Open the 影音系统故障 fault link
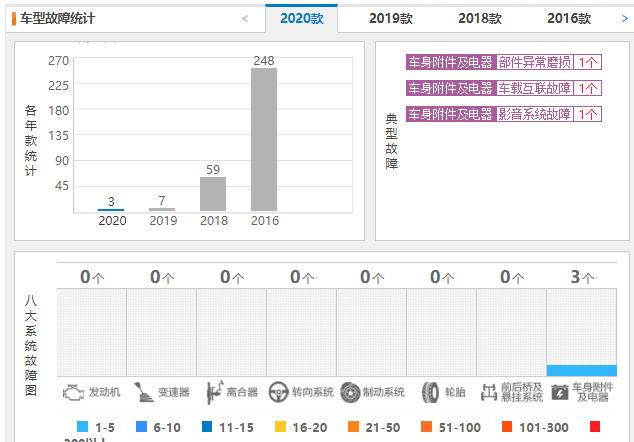This screenshot has height=442, width=634. [x=535, y=114]
